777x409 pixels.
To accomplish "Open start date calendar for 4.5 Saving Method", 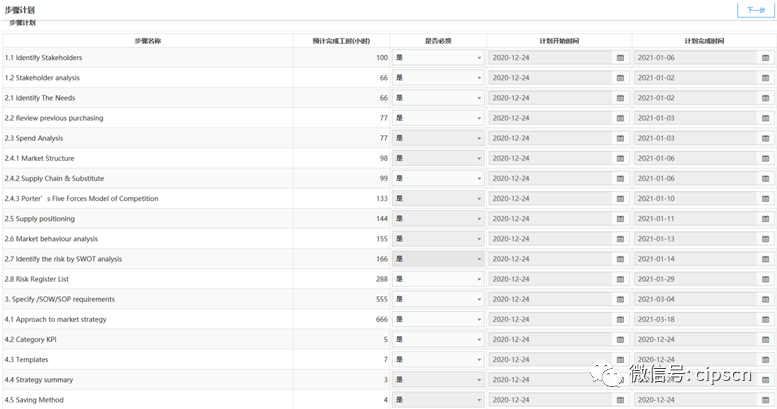I will click(x=620, y=400).
